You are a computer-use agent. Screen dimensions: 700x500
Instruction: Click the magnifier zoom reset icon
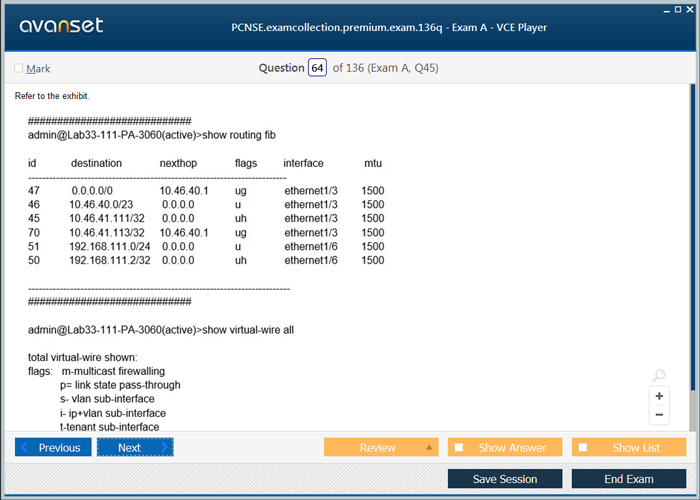[659, 376]
